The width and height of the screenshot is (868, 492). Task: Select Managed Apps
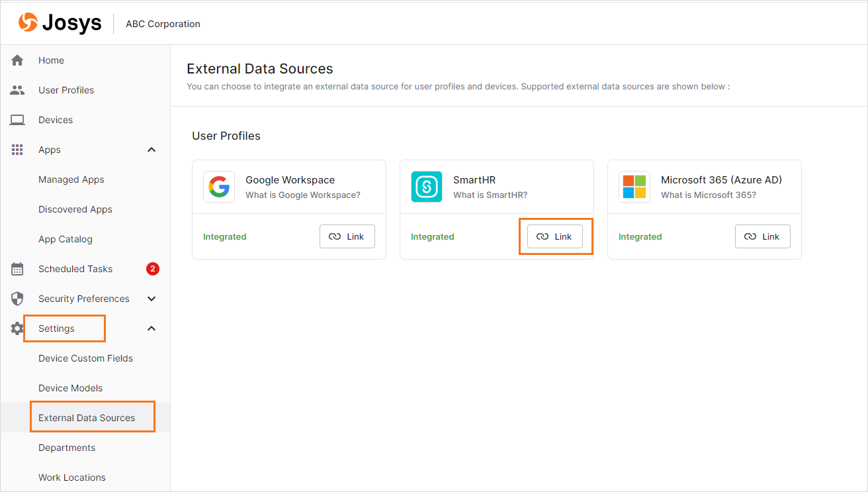pyautogui.click(x=71, y=179)
